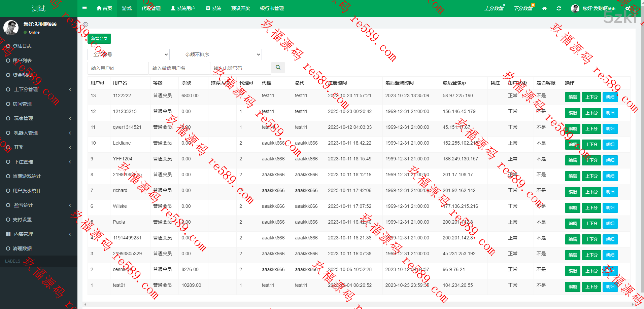
Task: Focus the 输入用户id input field
Action: (x=118, y=68)
